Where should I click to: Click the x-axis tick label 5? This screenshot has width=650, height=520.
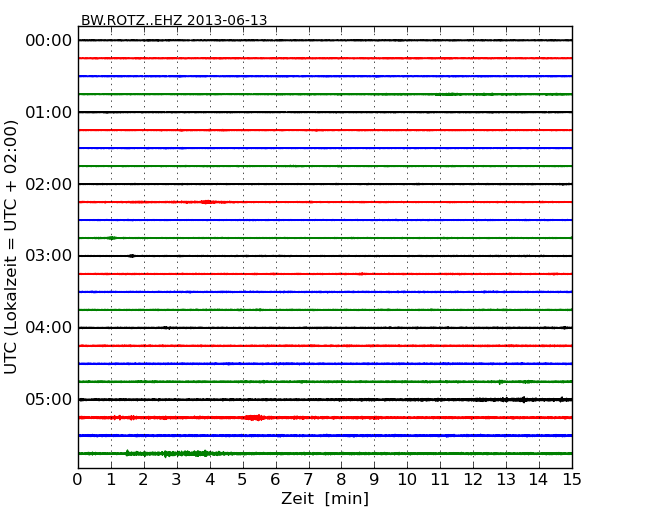tap(242, 480)
